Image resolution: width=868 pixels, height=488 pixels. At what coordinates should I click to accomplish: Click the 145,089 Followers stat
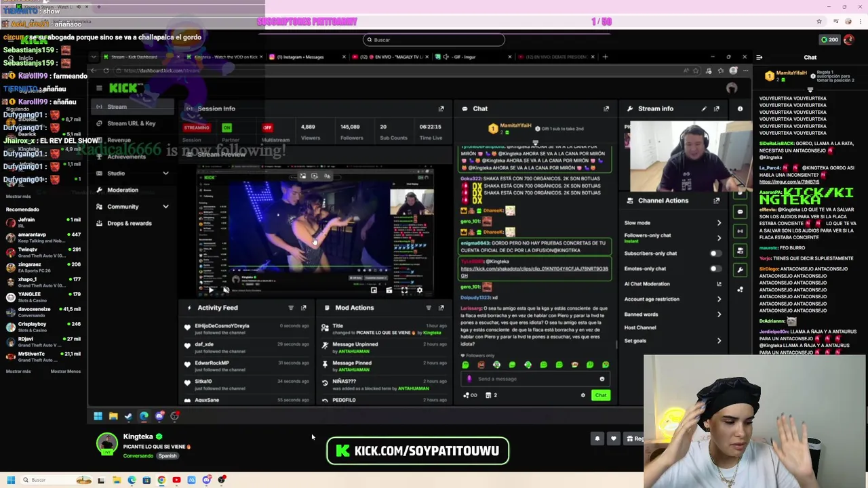pos(351,131)
